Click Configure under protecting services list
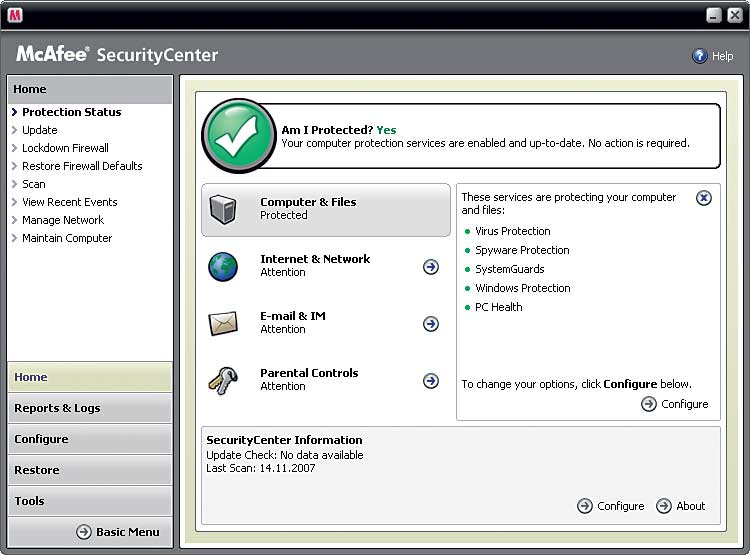The height and width of the screenshot is (555, 750). click(x=674, y=404)
